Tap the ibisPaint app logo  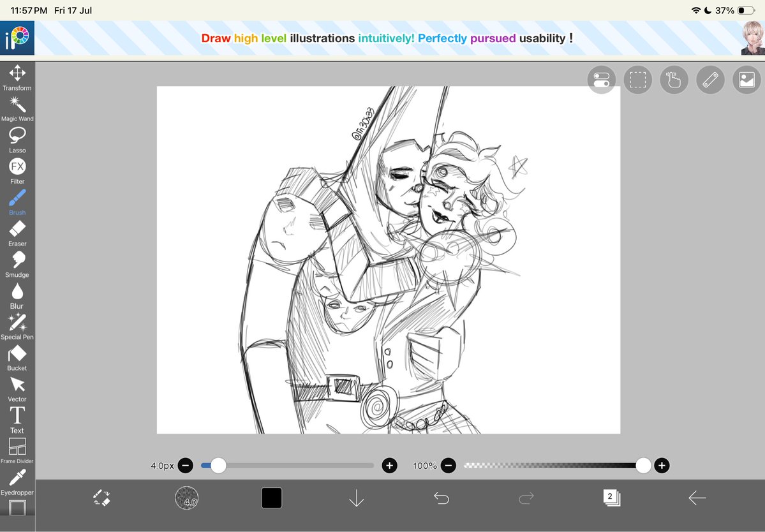(17, 38)
